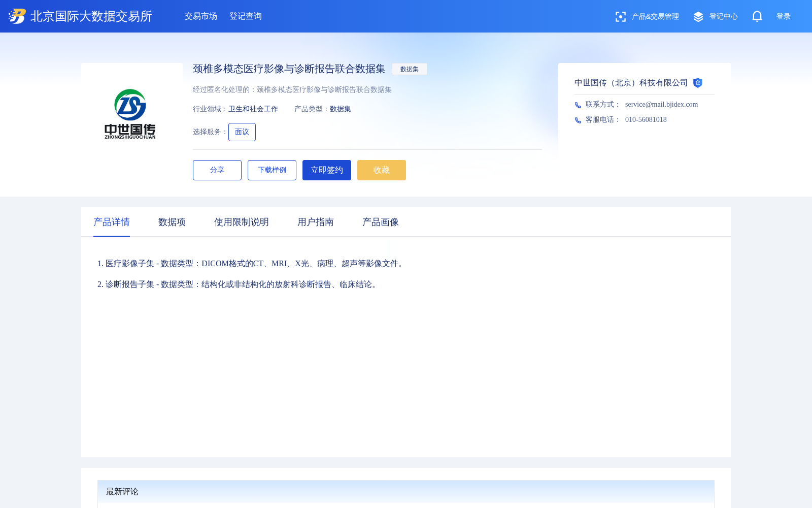This screenshot has width=812, height=508.
Task: Click the 数据集 tag next to title
Action: pos(410,69)
